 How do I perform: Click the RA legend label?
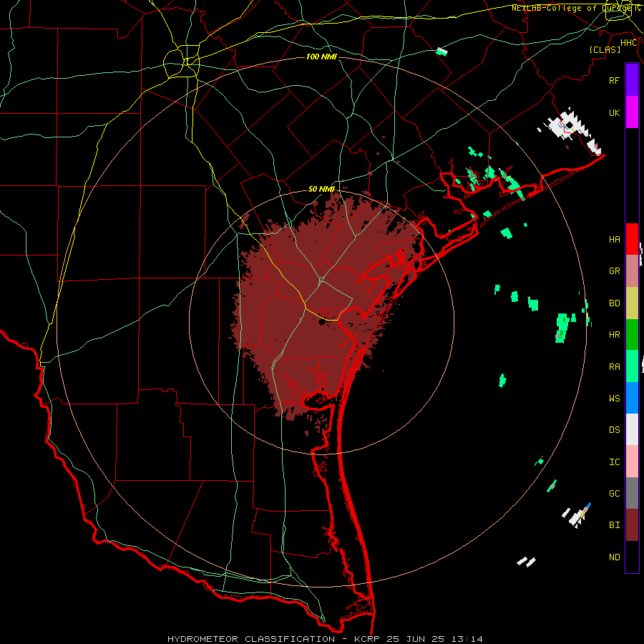click(614, 367)
